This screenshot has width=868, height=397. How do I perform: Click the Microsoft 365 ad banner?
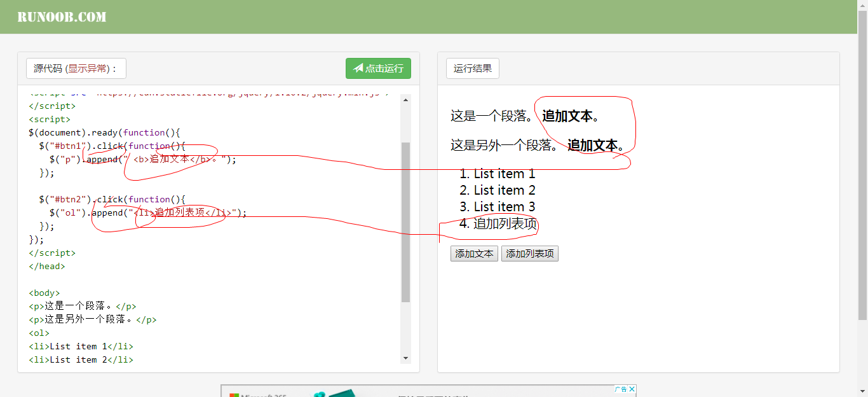[x=429, y=391]
